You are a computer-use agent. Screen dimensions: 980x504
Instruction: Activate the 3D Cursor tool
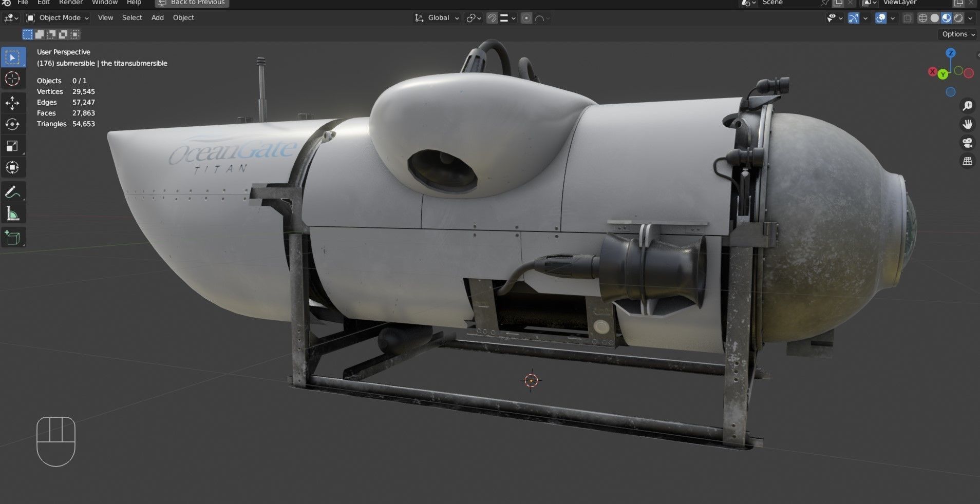click(x=13, y=79)
